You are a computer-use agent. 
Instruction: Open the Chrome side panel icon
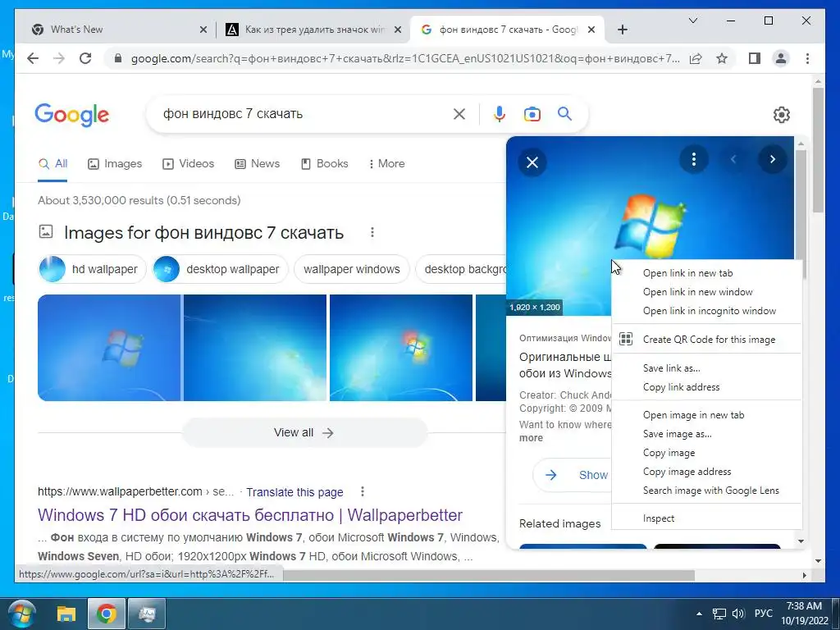click(755, 58)
